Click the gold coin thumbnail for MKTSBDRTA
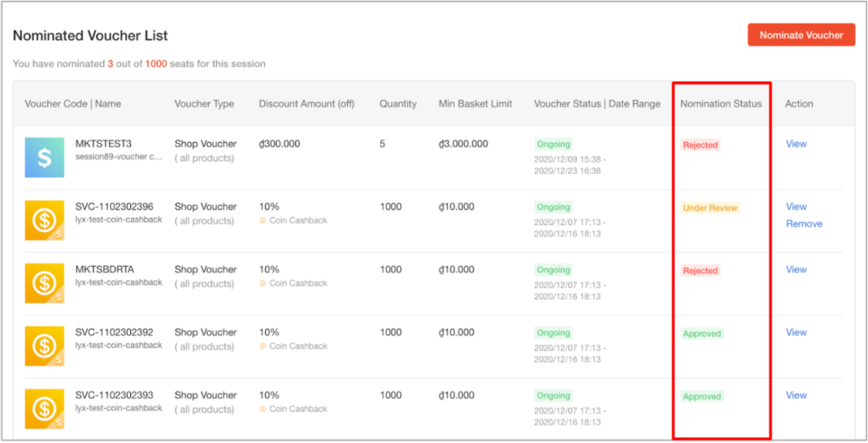 [44, 282]
